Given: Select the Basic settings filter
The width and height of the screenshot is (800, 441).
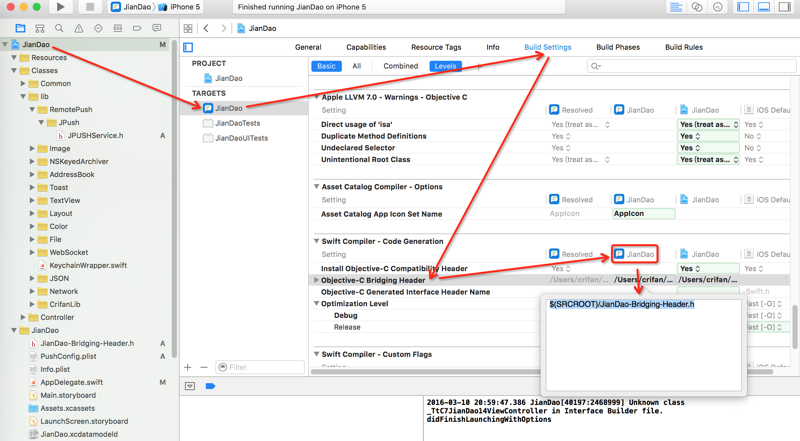Looking at the screenshot, I should (327, 66).
